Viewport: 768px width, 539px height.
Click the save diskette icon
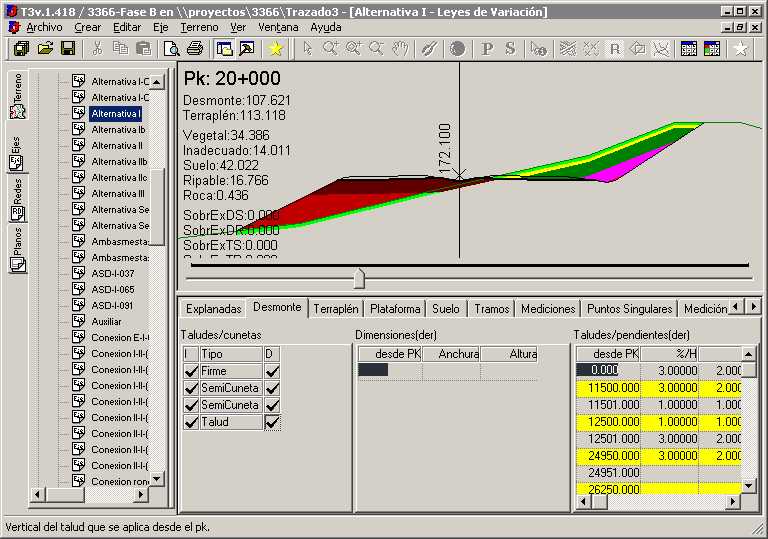point(68,48)
